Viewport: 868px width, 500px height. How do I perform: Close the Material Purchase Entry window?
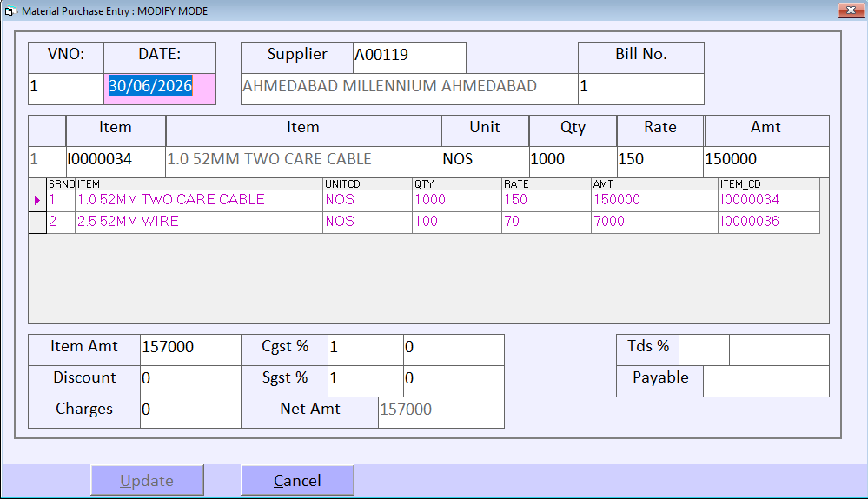point(851,10)
